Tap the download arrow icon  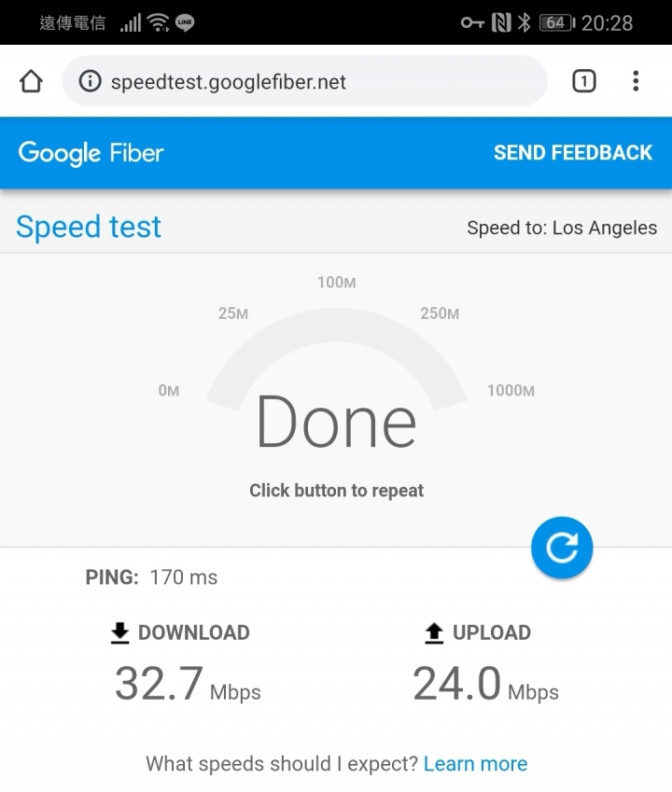click(x=119, y=633)
